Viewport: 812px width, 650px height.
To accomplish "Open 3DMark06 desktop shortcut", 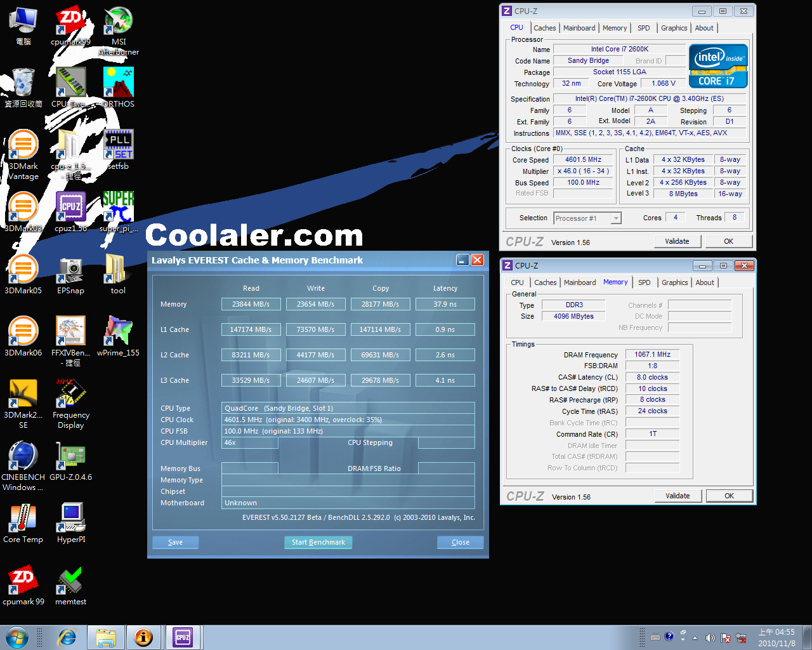I will coord(23,336).
